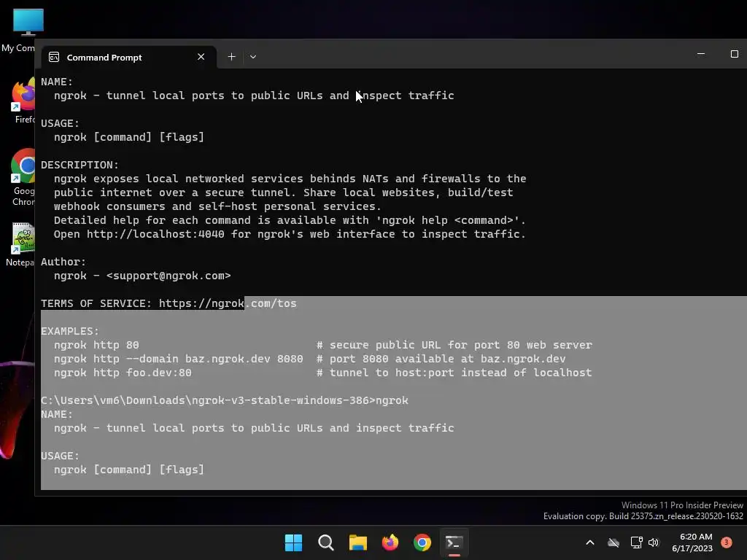Click the 'ngrok http 80' example line

pyautogui.click(x=96, y=345)
